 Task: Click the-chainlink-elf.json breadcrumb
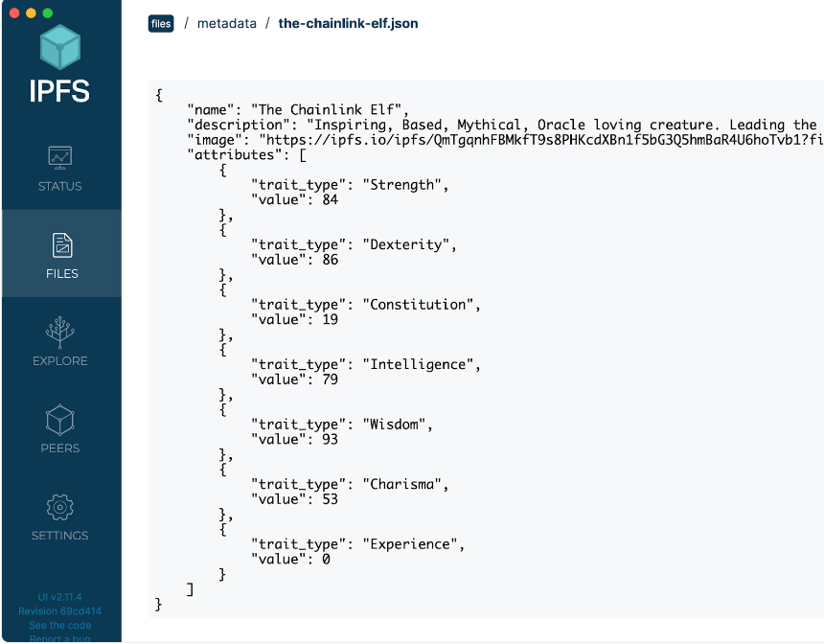click(348, 24)
